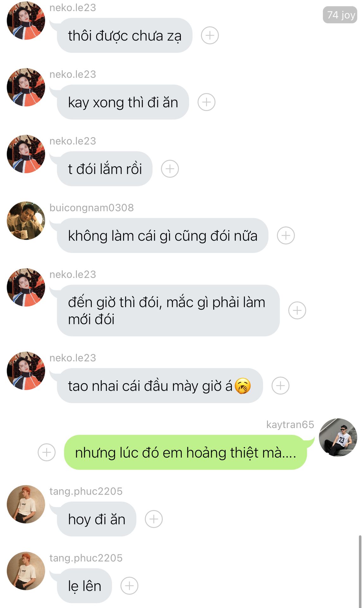The width and height of the screenshot is (364, 608).
Task: Select the kaytran65 username label
Action: click(x=290, y=424)
